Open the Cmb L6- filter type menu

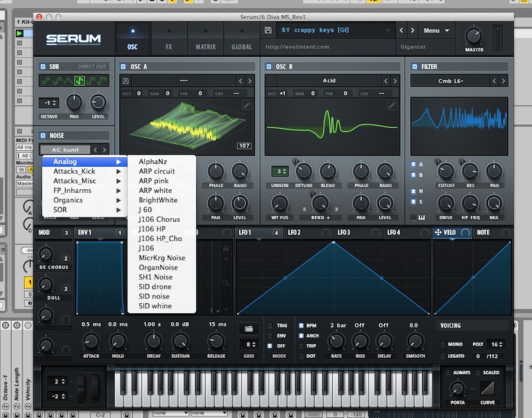pyautogui.click(x=450, y=81)
